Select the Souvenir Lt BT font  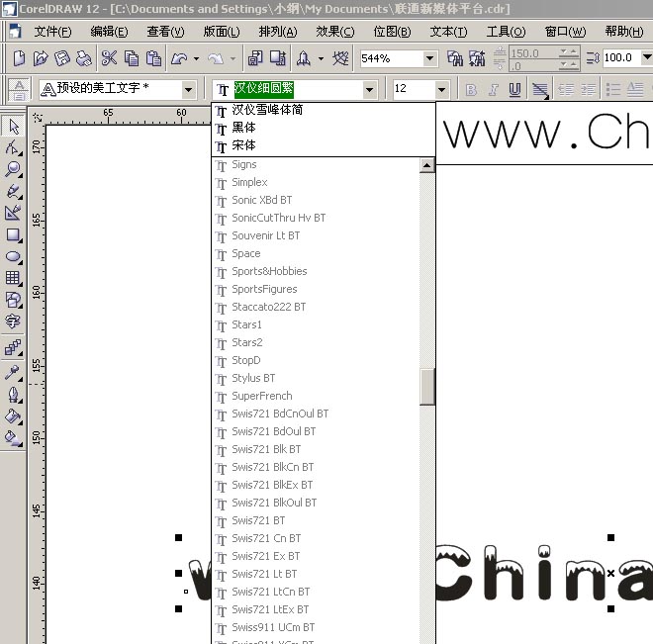click(x=316, y=235)
